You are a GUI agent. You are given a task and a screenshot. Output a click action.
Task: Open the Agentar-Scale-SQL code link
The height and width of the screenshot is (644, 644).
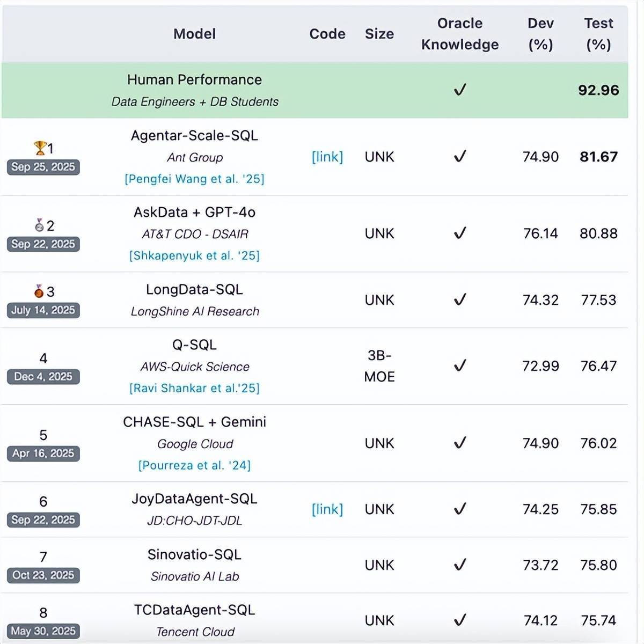click(x=327, y=157)
